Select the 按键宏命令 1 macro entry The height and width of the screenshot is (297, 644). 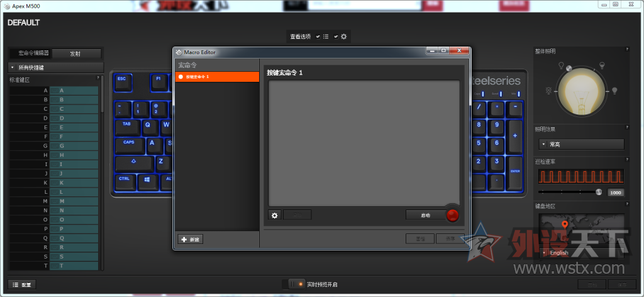[x=217, y=77]
